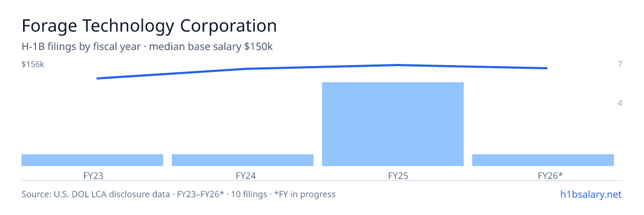Click the 7 filings axis label
Viewport: 644px width, 215px height.
pyautogui.click(x=620, y=64)
